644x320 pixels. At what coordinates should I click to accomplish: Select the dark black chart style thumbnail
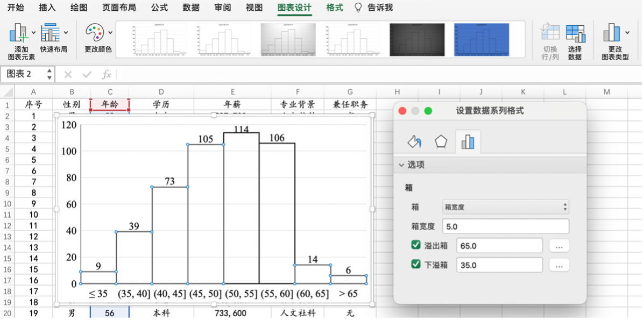(417, 39)
